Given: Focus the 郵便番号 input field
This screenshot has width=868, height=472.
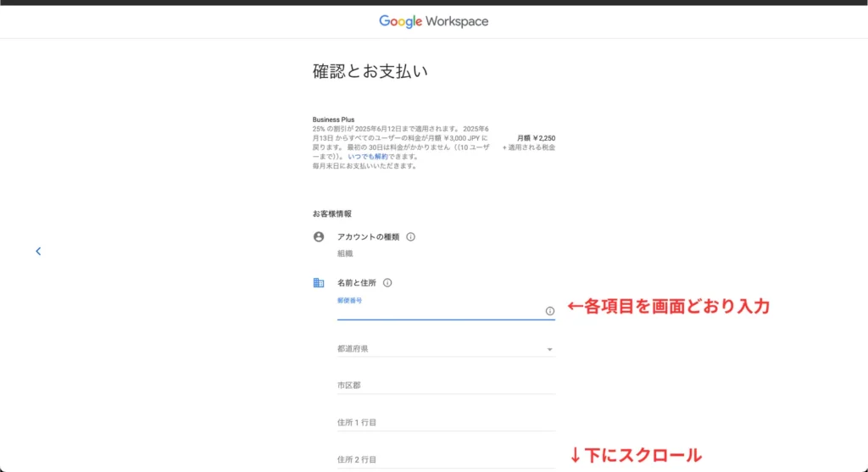Looking at the screenshot, I should [x=439, y=311].
